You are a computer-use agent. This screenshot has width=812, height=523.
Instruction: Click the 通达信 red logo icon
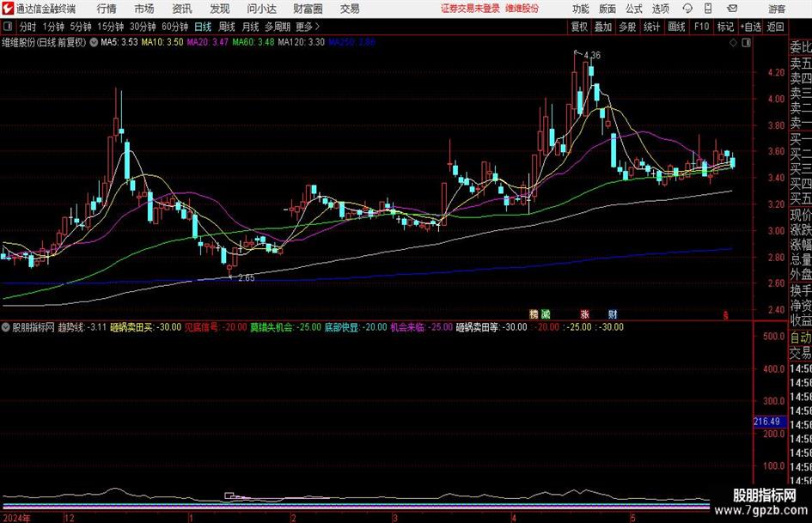click(x=7, y=9)
